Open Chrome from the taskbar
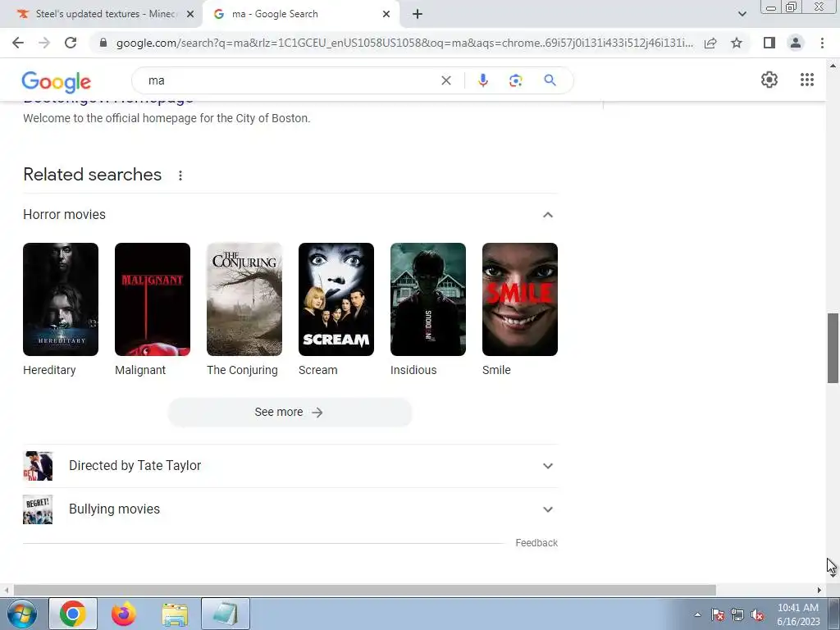The width and height of the screenshot is (840, 630). tap(73, 614)
